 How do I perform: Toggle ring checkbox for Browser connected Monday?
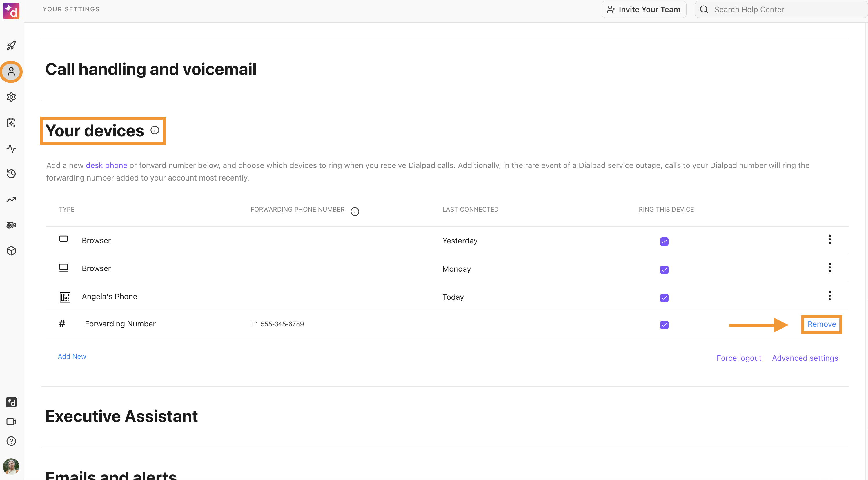[x=664, y=270]
